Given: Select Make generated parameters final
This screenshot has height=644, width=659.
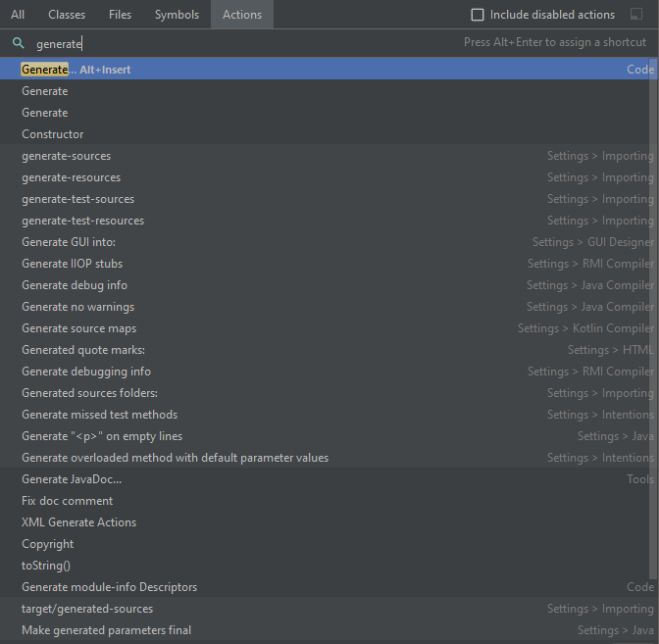Looking at the screenshot, I should (x=329, y=630).
